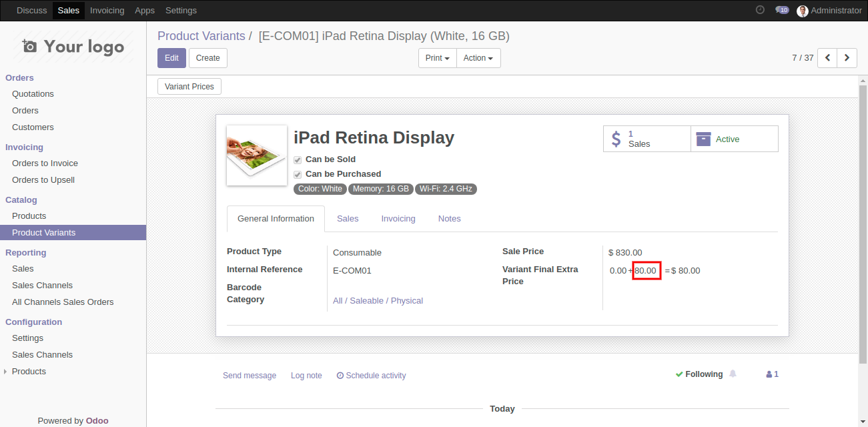Viewport: 868px width, 427px height.
Task: Go to the previous record arrow
Action: pos(828,58)
